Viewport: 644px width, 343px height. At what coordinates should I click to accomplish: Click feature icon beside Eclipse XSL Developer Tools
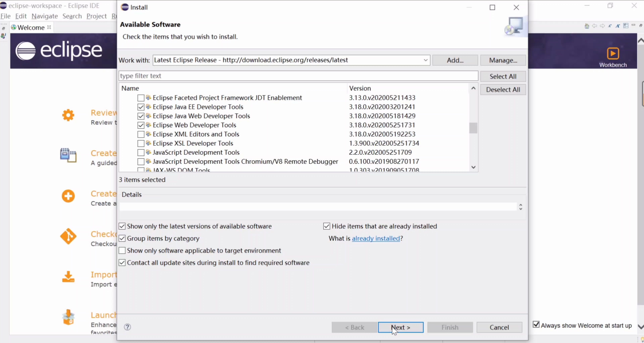click(x=148, y=143)
